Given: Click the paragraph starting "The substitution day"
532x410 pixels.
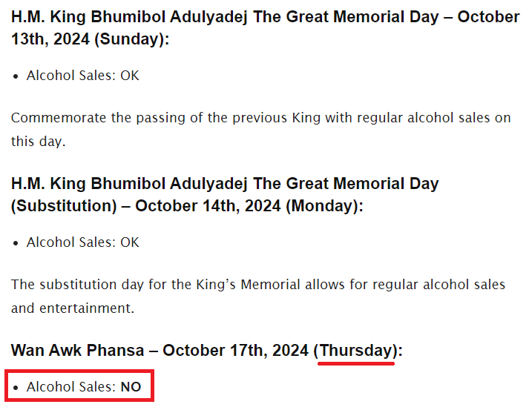Looking at the screenshot, I should click(x=258, y=296).
